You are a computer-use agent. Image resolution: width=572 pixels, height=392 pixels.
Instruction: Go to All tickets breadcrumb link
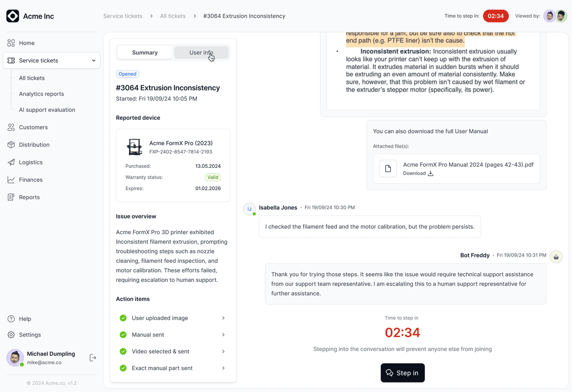(x=173, y=16)
